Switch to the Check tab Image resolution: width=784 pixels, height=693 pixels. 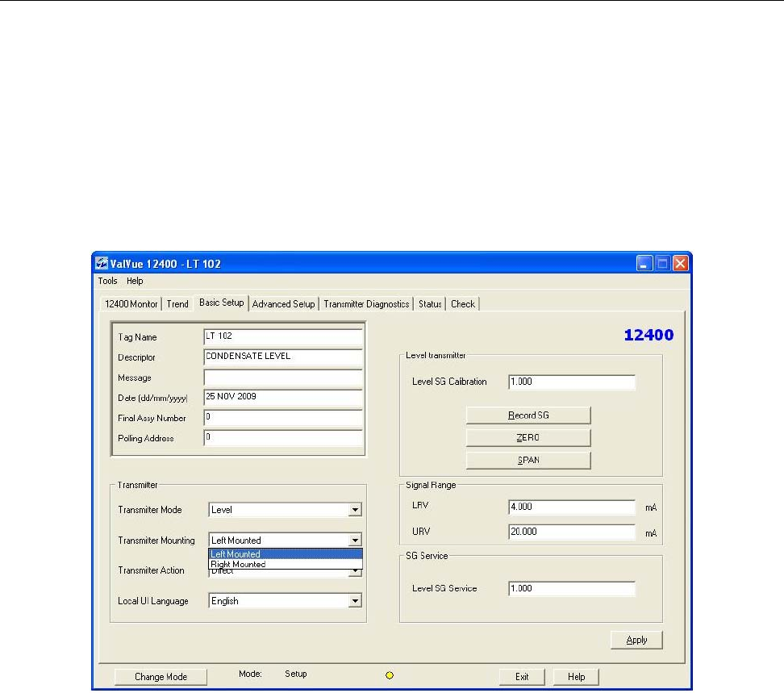463,304
